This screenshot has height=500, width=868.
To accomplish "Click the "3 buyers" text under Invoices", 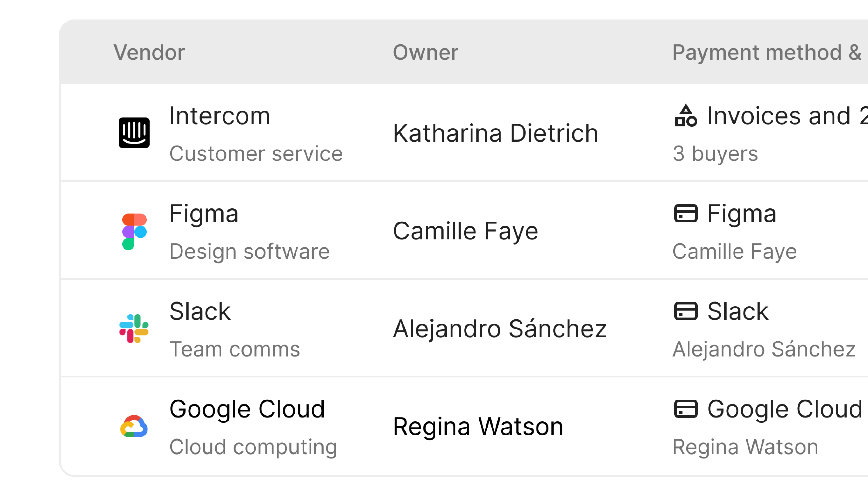I will pyautogui.click(x=715, y=153).
